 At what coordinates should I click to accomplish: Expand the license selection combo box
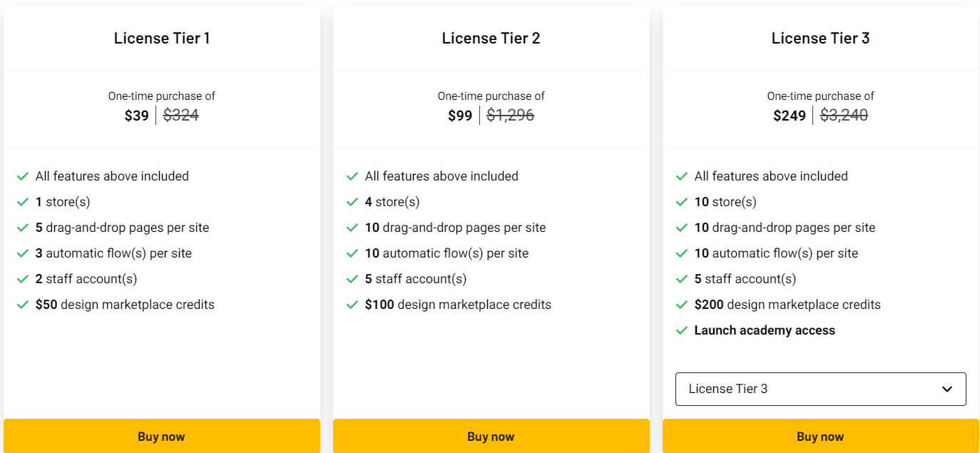[820, 389]
